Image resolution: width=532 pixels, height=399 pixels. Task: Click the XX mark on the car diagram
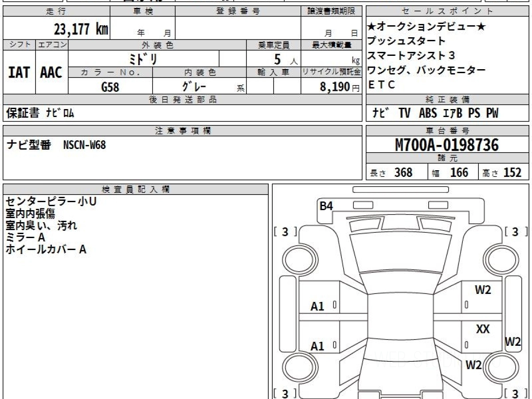coord(483,329)
